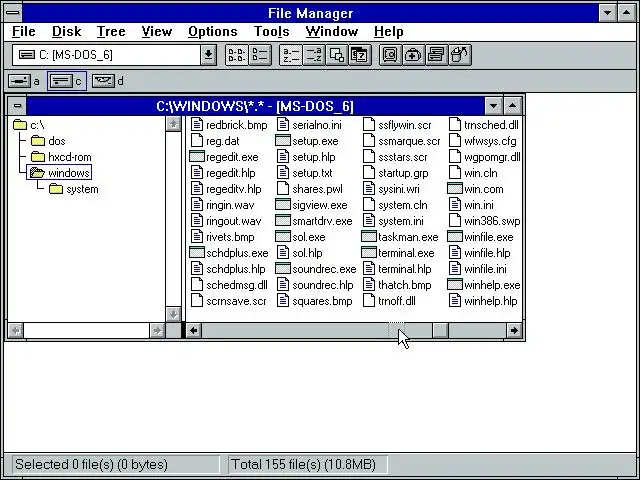
Task: Click the taskman.exe program icon
Action: [369, 237]
